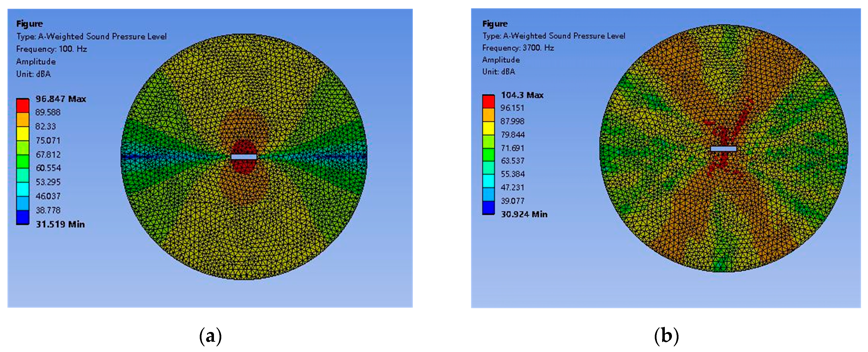Click white plate in left mesh center
868x352 pixels.
click(244, 157)
